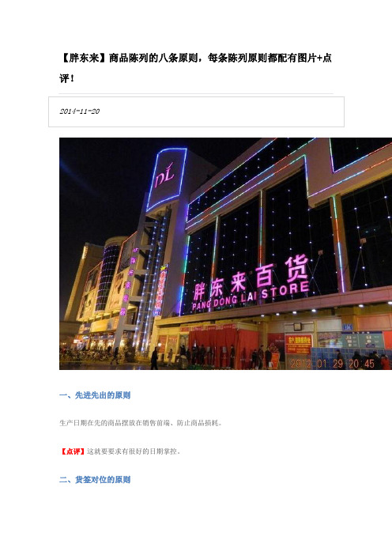Click the Pang Dong Lai store night photo

click(225, 254)
